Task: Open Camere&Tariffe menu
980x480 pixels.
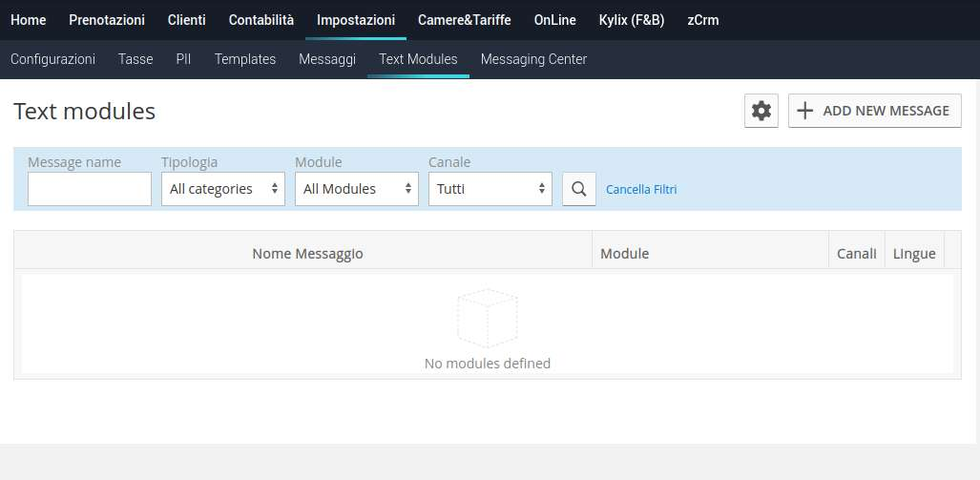Action: click(x=464, y=20)
